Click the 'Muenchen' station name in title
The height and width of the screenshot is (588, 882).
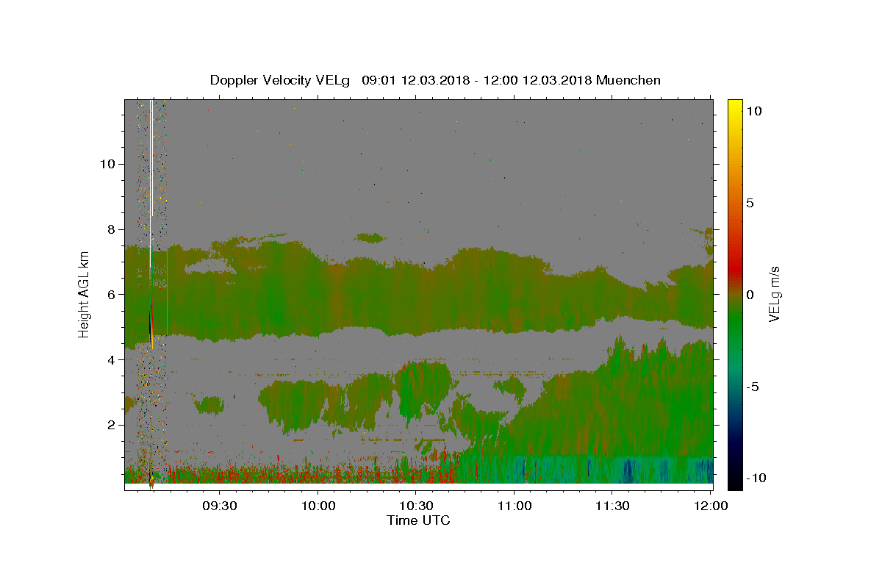click(628, 80)
